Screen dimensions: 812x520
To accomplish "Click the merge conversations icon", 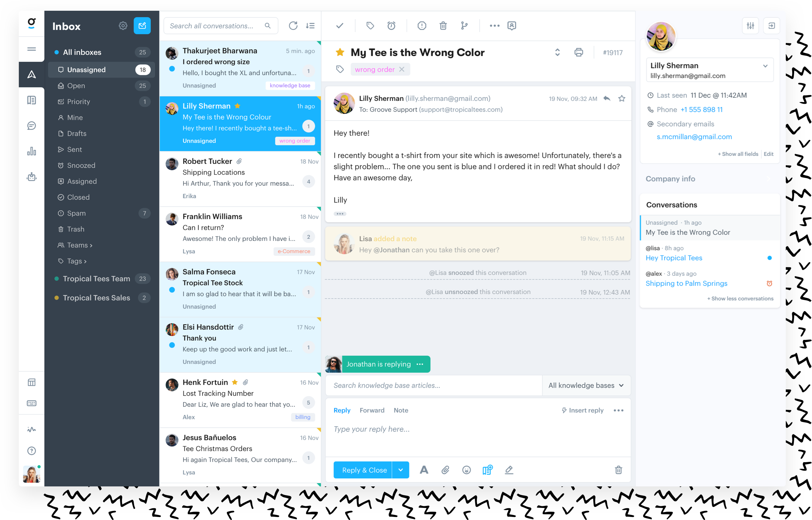I will 464,26.
